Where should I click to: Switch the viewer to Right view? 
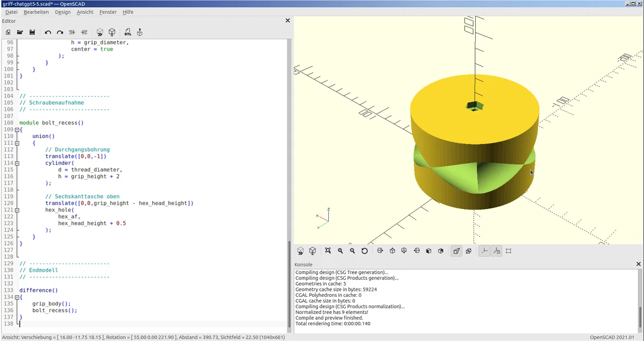pos(380,251)
